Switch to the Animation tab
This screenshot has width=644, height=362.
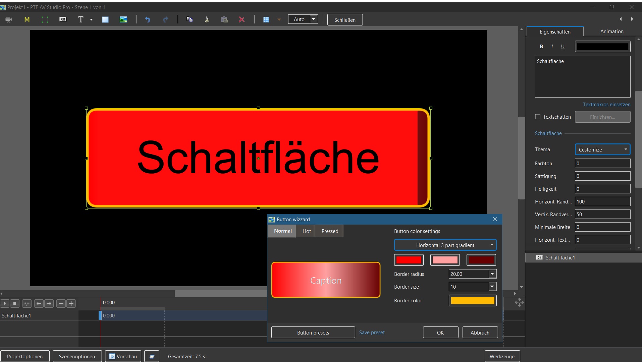(x=611, y=32)
